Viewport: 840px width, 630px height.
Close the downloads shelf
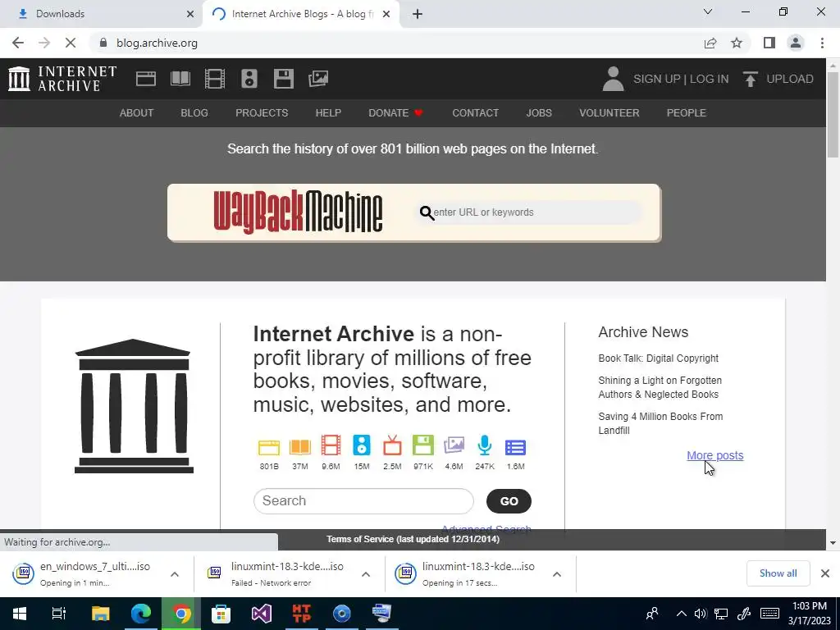[825, 573]
